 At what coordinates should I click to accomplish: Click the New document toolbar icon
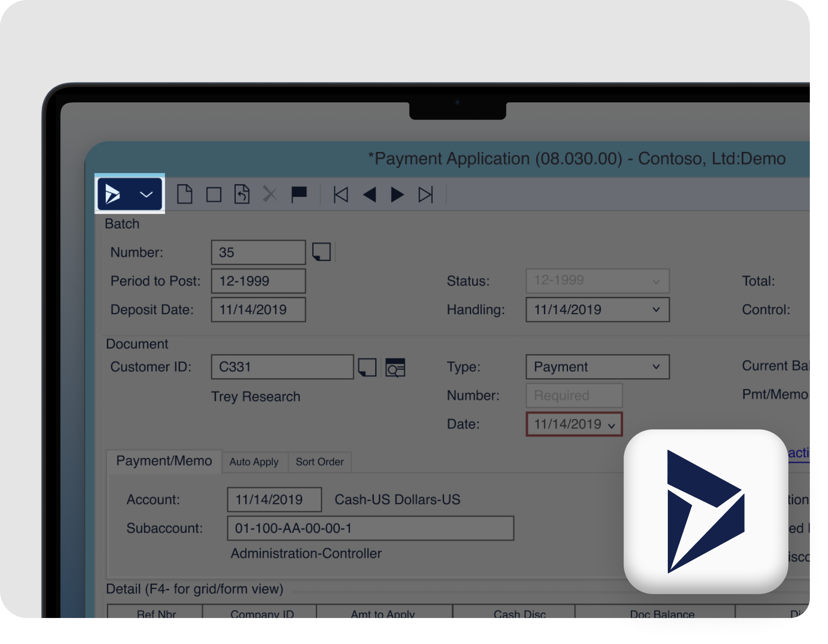[185, 194]
